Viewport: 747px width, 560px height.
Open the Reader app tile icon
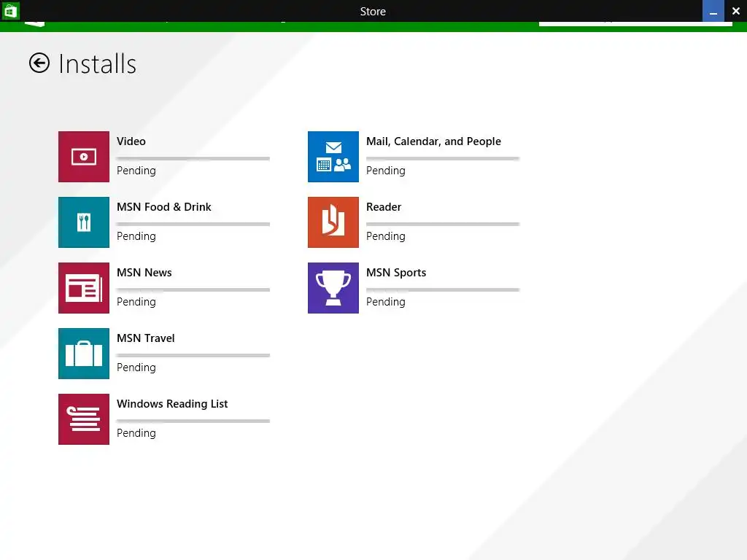[333, 222]
